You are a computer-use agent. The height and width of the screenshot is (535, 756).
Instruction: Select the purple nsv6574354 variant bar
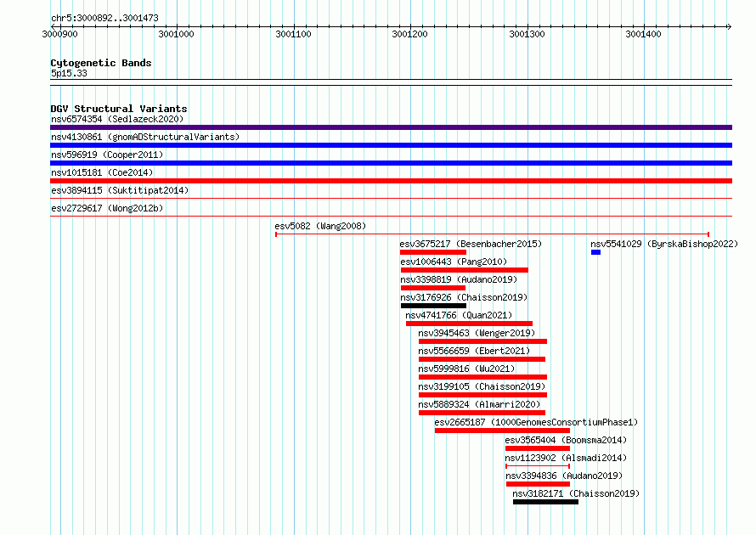391,127
